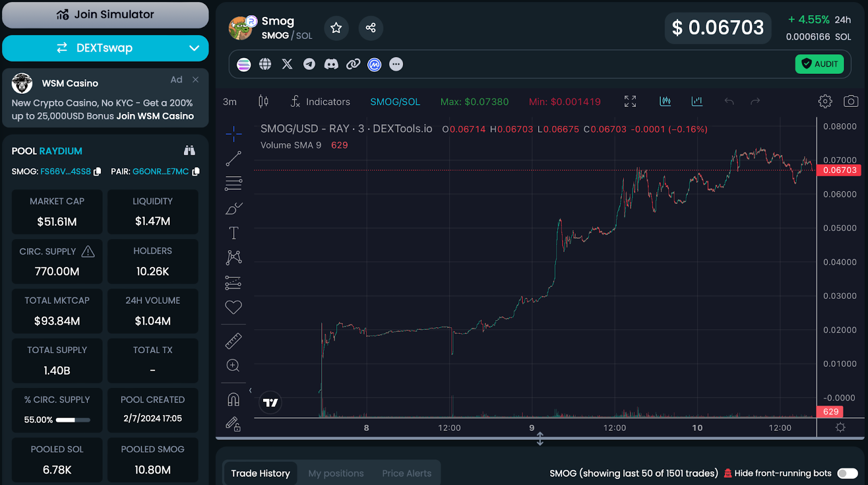Screen dimensions: 868x485
Task: Follow the Join WSM Casino link
Action: [x=155, y=116]
